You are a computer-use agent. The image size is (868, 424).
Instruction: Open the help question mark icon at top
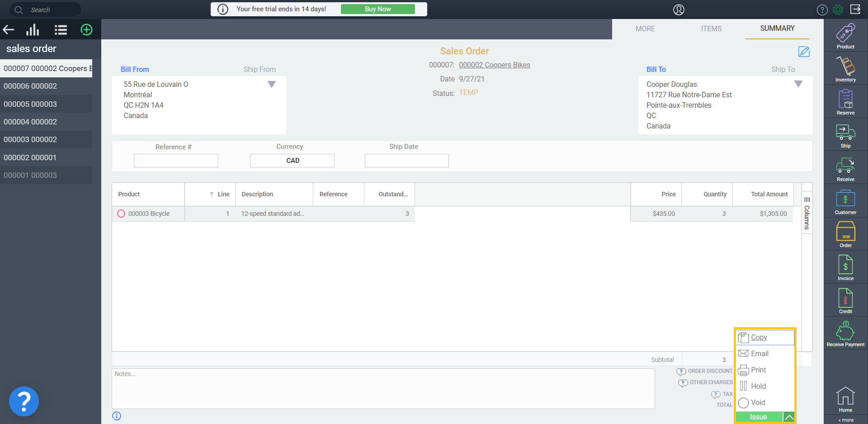[822, 10]
